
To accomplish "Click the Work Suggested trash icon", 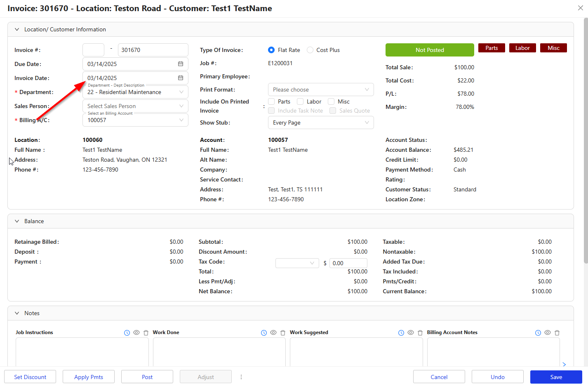I will coord(420,333).
